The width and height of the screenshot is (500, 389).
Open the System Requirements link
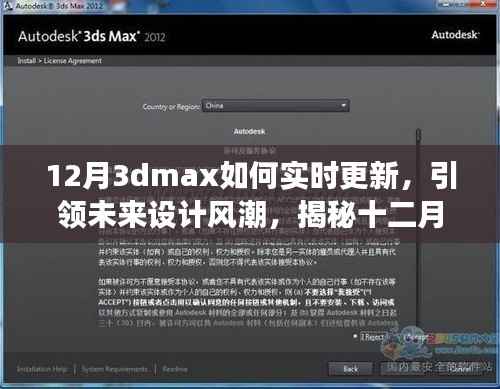click(115, 369)
